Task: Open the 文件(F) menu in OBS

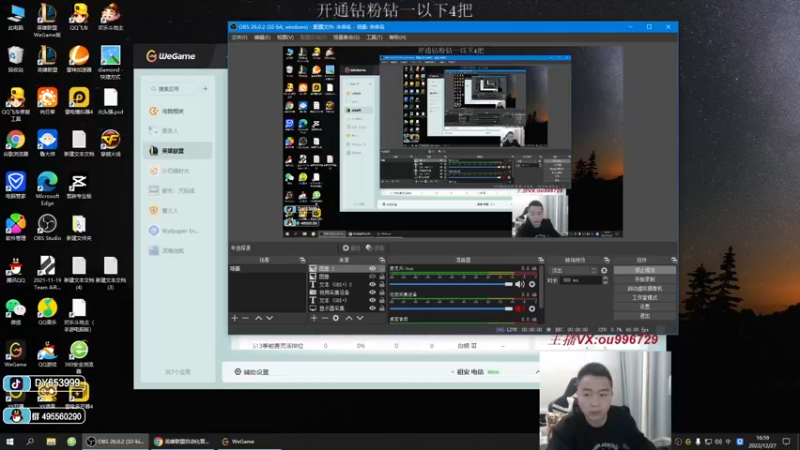Action: click(239, 37)
